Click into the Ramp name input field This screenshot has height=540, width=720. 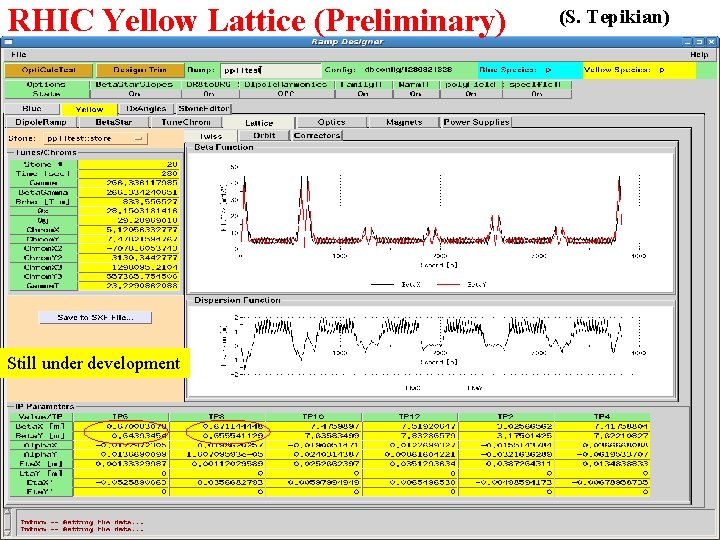tap(270, 70)
